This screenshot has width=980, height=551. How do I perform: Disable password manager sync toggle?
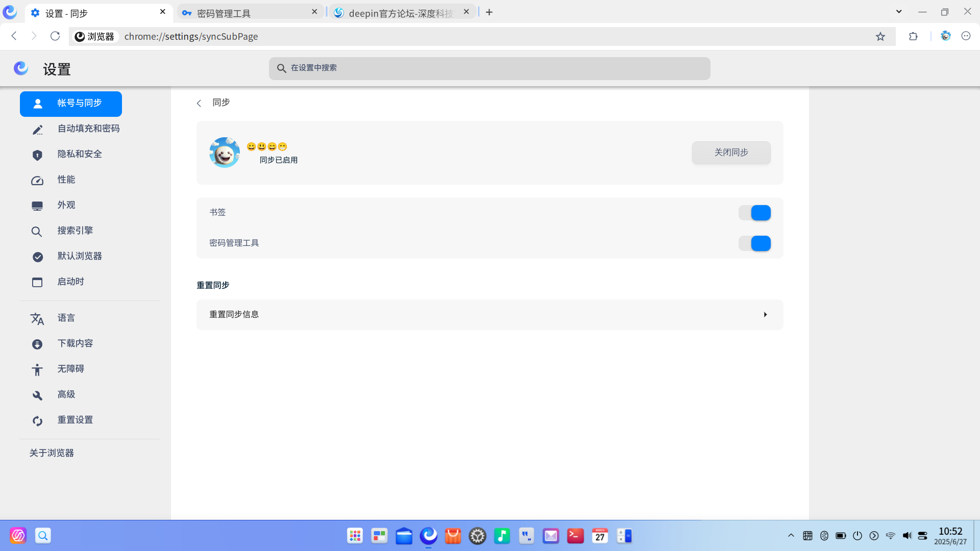pos(754,243)
